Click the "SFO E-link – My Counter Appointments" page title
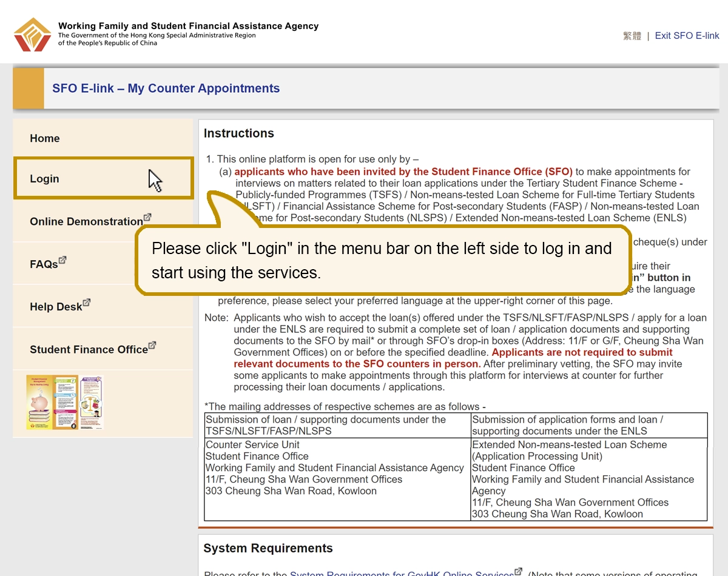The width and height of the screenshot is (728, 576). [x=166, y=89]
